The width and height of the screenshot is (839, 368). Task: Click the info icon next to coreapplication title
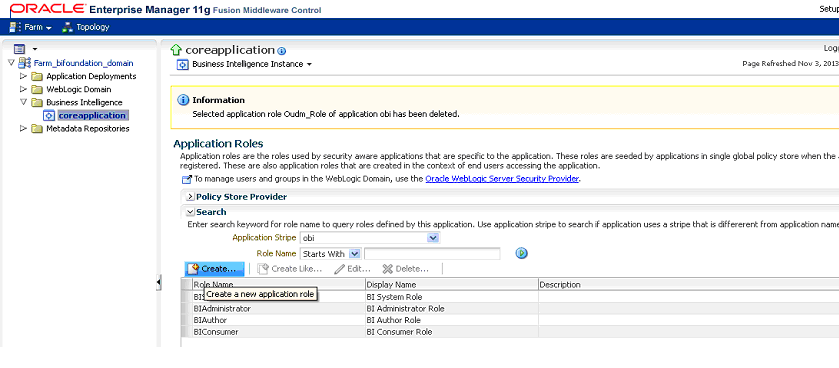(x=282, y=51)
